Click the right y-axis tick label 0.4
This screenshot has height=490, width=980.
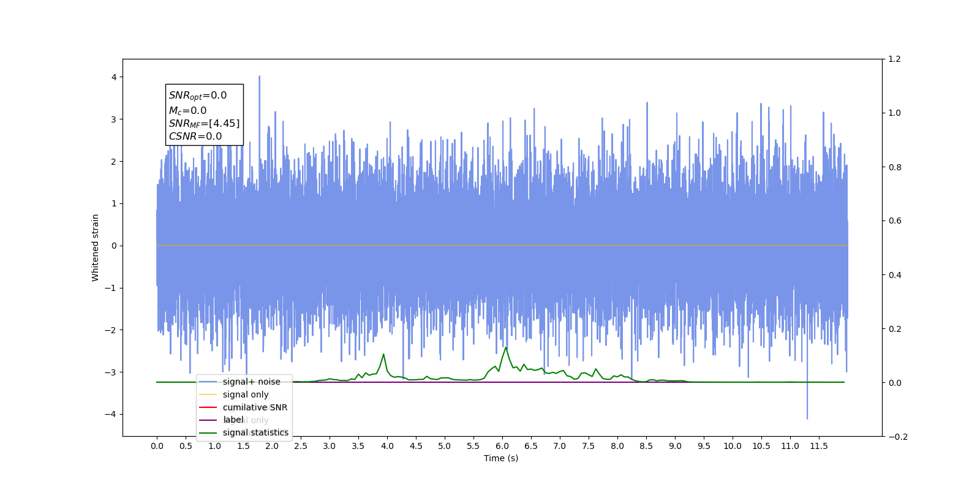click(x=895, y=275)
